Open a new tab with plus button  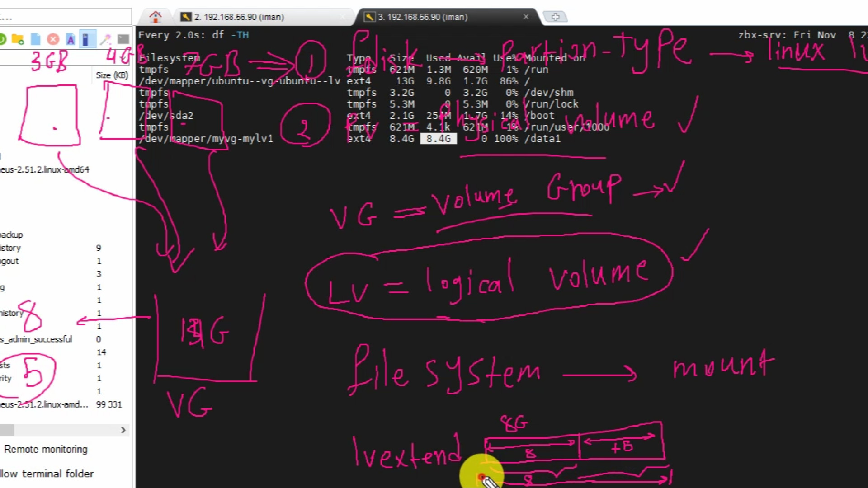[555, 17]
